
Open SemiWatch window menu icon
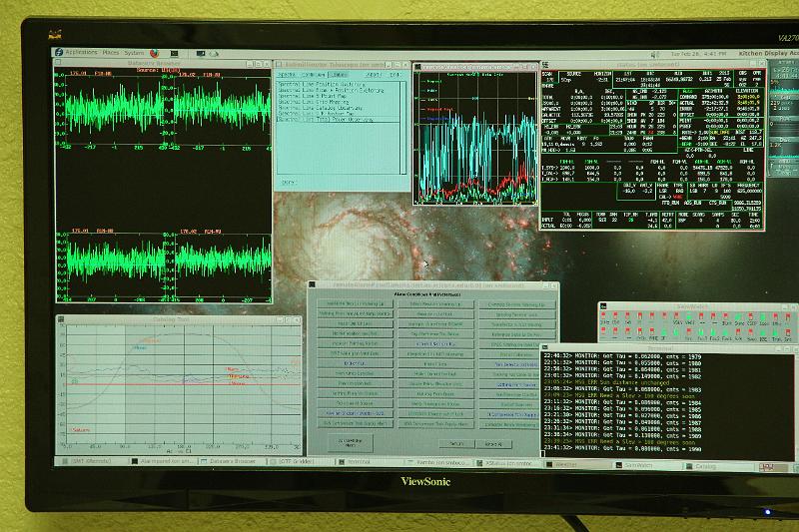603,306
